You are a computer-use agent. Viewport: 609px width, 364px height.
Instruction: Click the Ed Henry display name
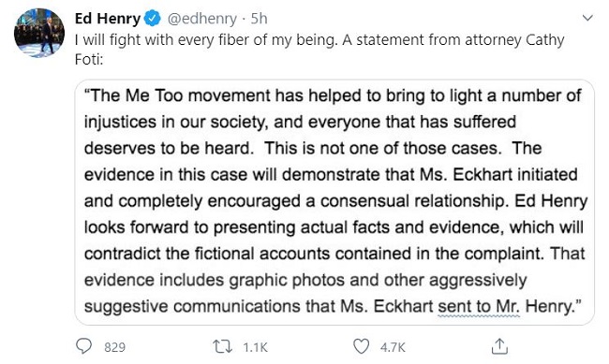click(x=107, y=18)
